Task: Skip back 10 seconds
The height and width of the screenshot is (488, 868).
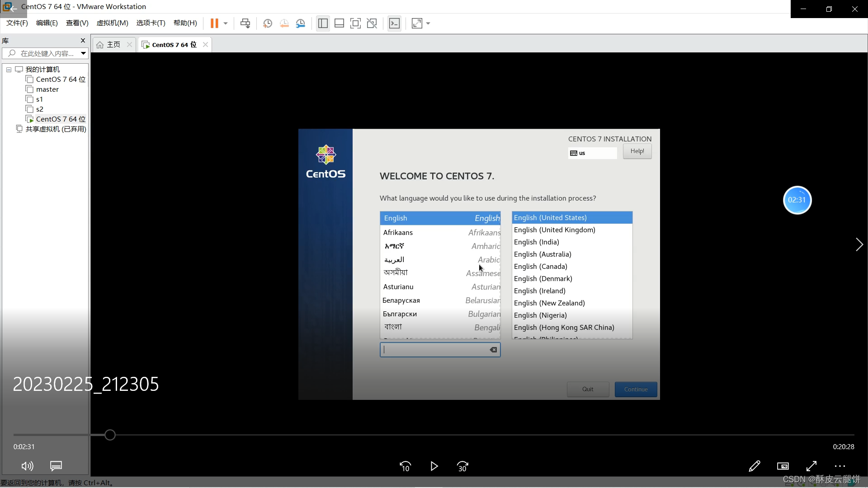Action: point(406,466)
